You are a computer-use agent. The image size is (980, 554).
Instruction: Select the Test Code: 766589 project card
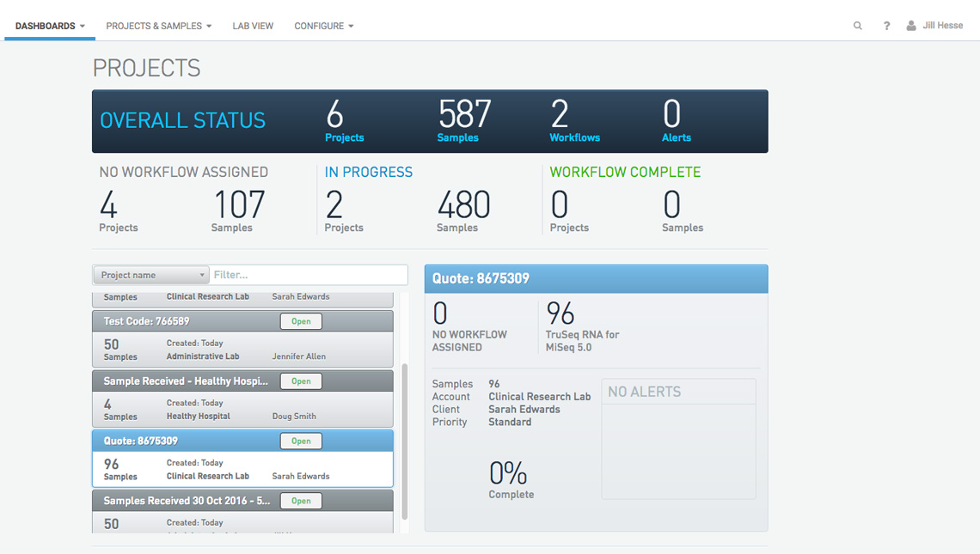(x=242, y=338)
